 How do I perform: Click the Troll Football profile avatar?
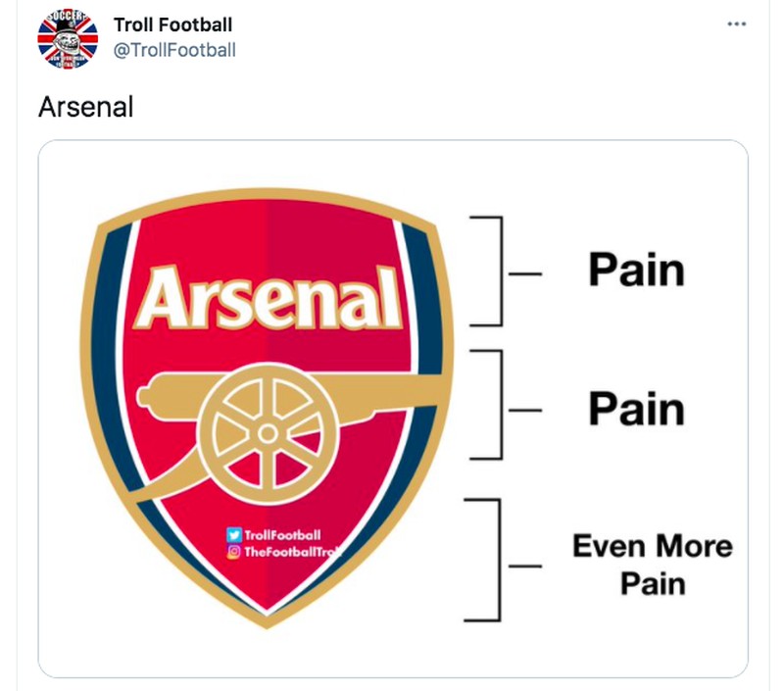(66, 40)
